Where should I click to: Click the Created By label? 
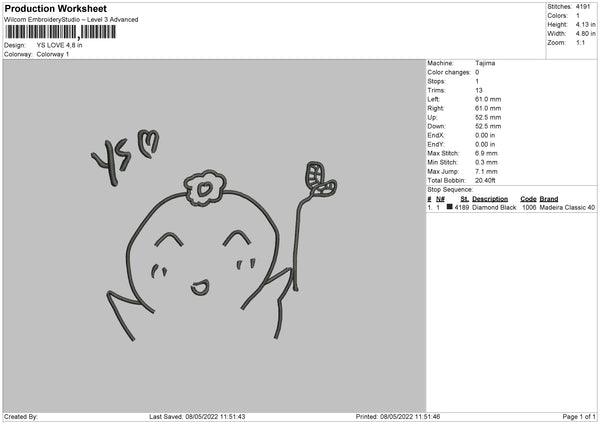21,417
